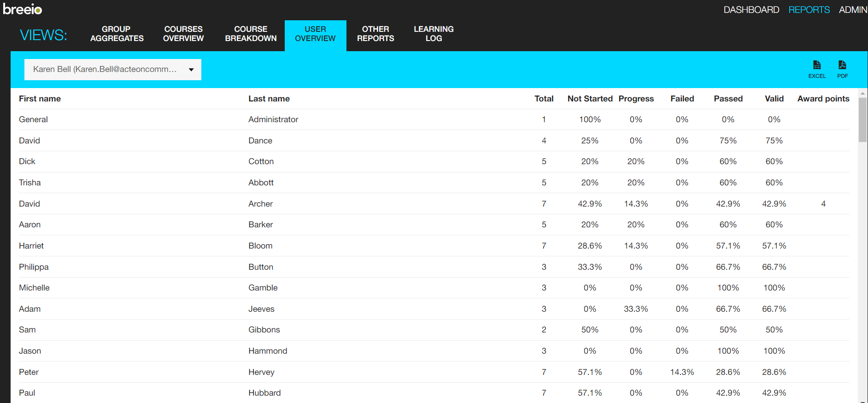Viewport: 868px width, 403px height.
Task: Export report to Excel
Action: click(817, 69)
